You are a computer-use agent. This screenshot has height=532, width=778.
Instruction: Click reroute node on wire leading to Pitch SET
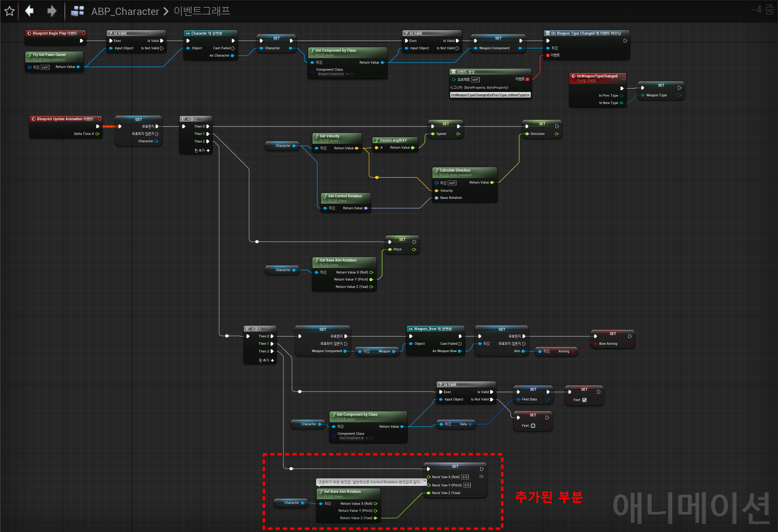click(x=257, y=242)
